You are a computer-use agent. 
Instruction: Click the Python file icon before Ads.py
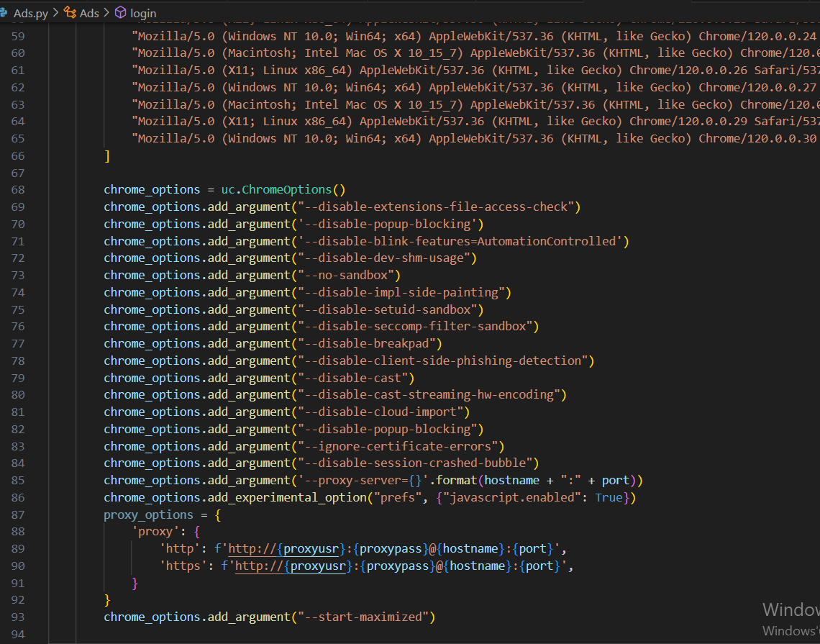point(4,12)
